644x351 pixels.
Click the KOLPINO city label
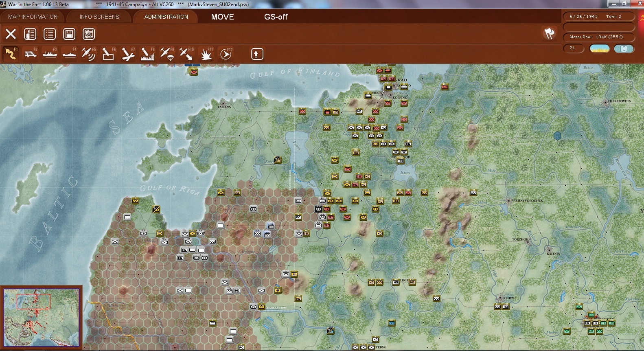click(x=400, y=98)
